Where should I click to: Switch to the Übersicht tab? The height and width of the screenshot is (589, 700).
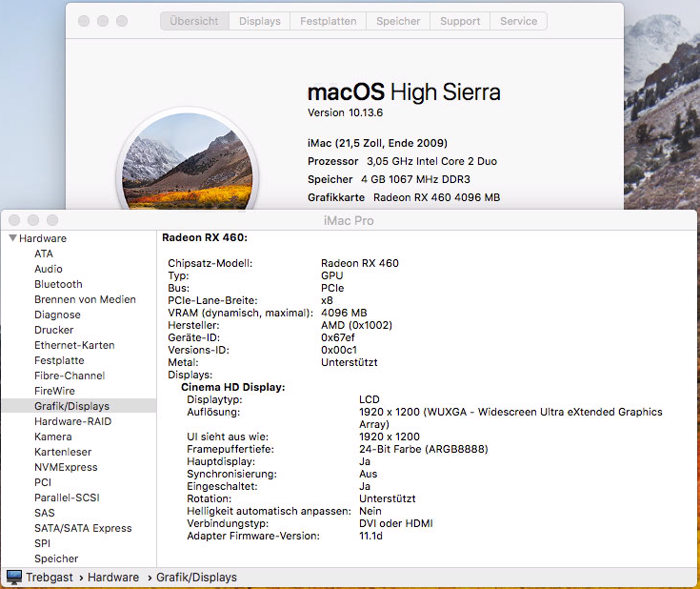tap(194, 21)
